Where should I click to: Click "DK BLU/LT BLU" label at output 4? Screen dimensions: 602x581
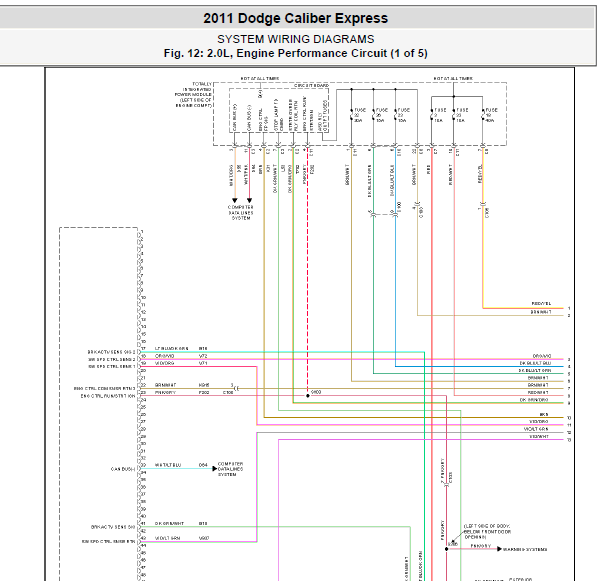pos(535,363)
